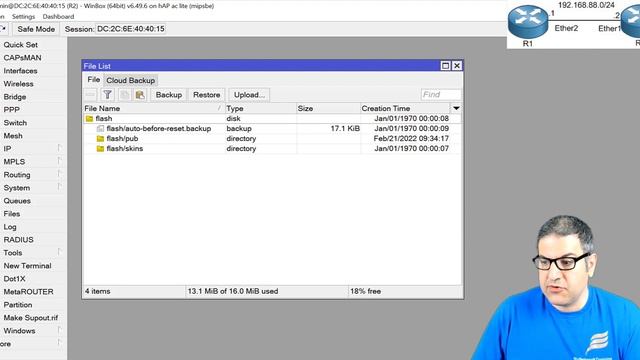
Task: Click the 17.1 KiB size cell
Action: click(345, 129)
